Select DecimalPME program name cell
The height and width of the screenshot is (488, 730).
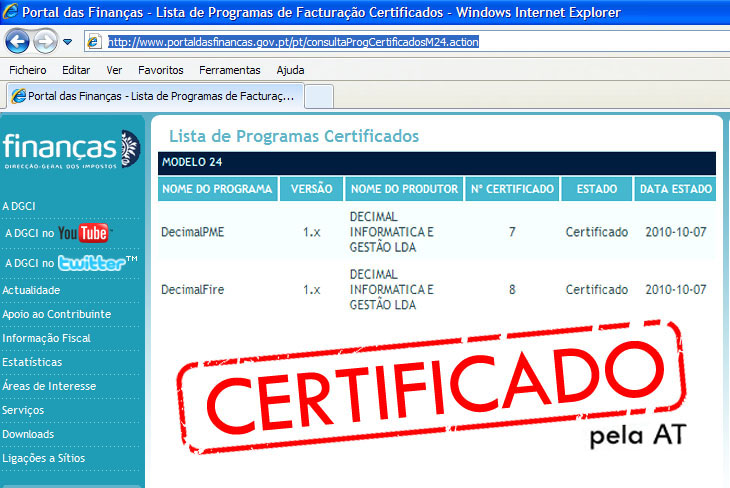pyautogui.click(x=193, y=232)
